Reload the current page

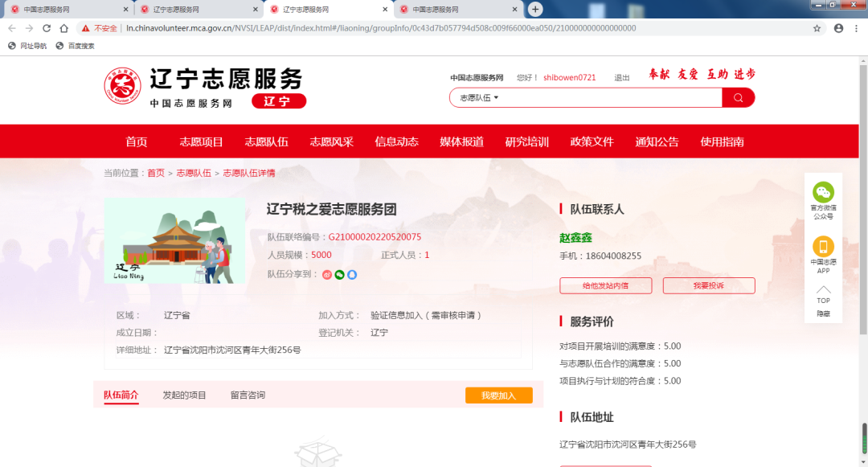(x=47, y=28)
